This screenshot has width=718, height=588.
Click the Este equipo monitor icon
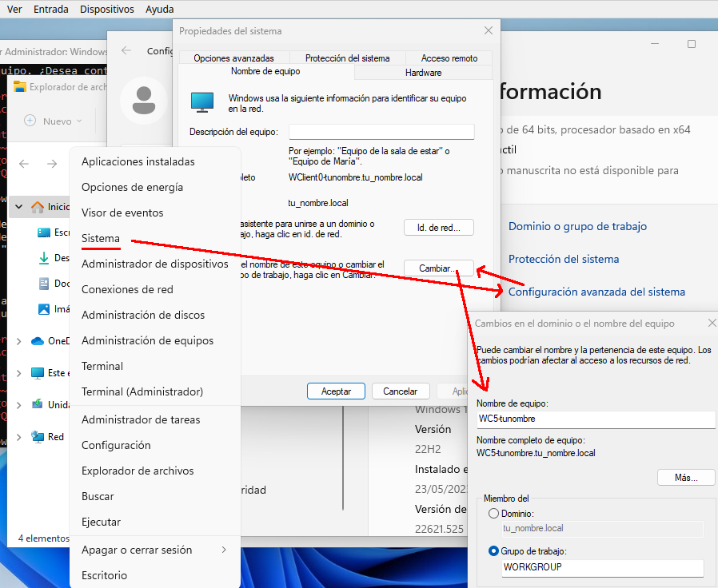pyautogui.click(x=38, y=373)
